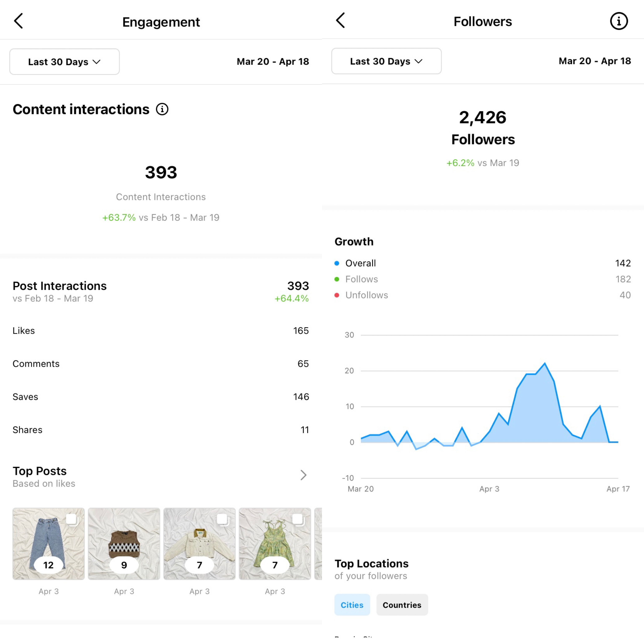
Task: Open the Followers info icon
Action: pyautogui.click(x=619, y=21)
